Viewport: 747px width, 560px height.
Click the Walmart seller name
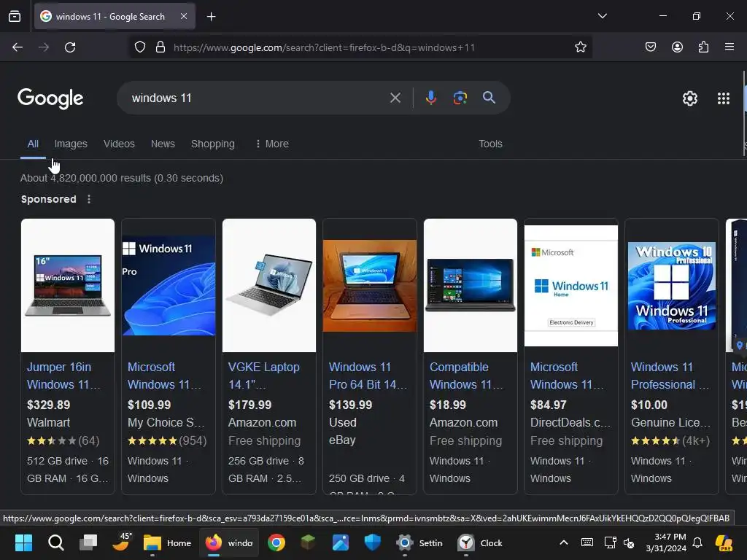pyautogui.click(x=49, y=422)
